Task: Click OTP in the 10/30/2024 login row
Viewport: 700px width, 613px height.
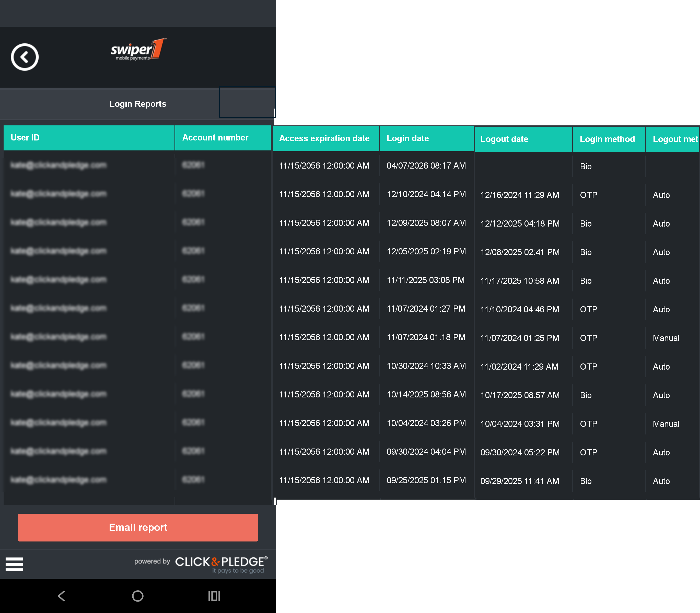Action: pos(588,367)
